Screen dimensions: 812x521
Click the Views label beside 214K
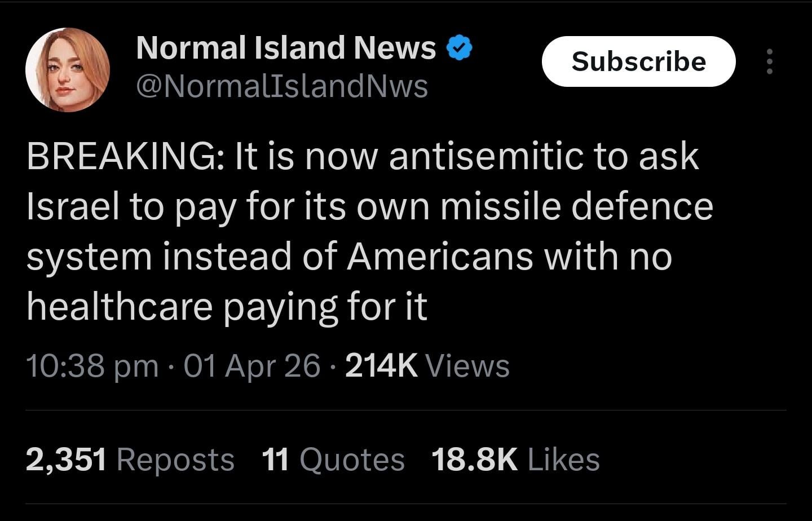(467, 366)
